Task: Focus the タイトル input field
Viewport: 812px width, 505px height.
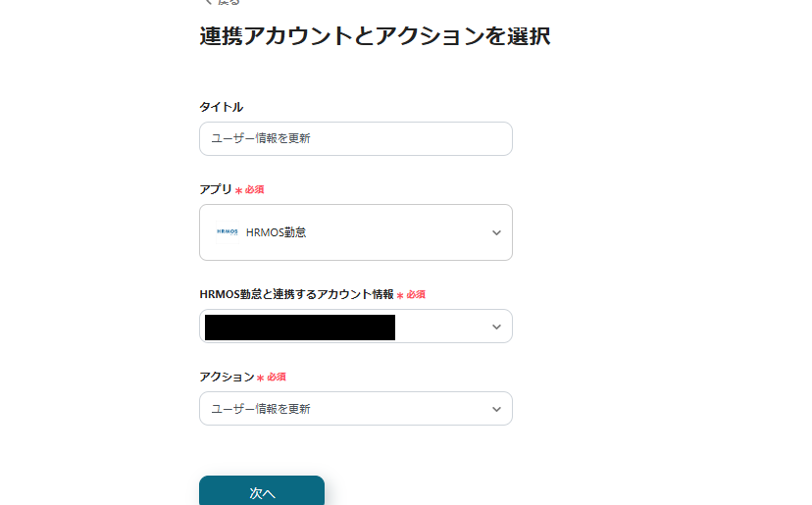Action: 355,138
